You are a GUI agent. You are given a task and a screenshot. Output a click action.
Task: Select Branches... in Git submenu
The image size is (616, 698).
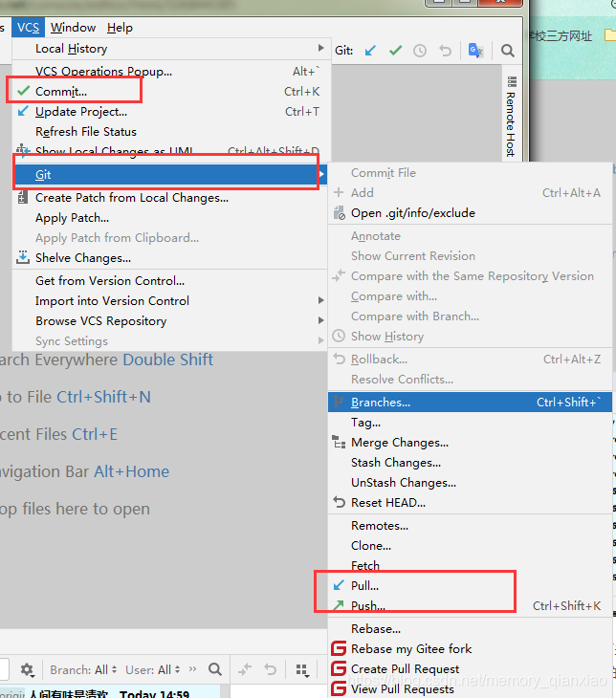pyautogui.click(x=470, y=402)
